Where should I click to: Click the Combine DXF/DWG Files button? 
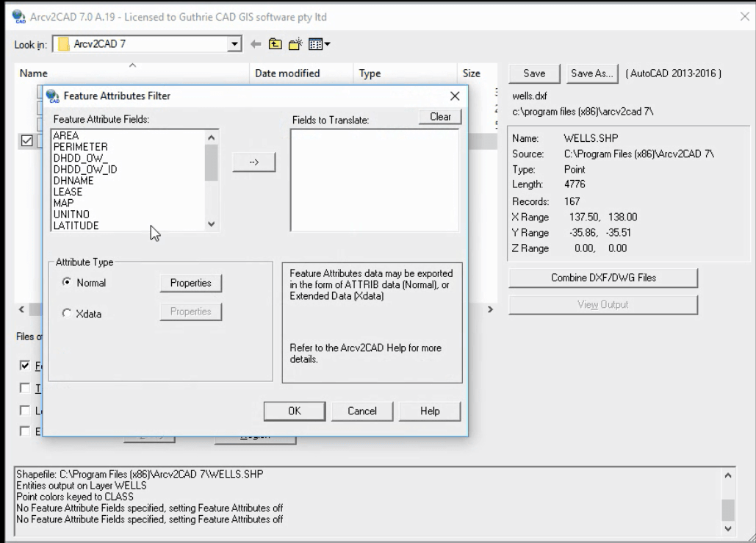[602, 278]
